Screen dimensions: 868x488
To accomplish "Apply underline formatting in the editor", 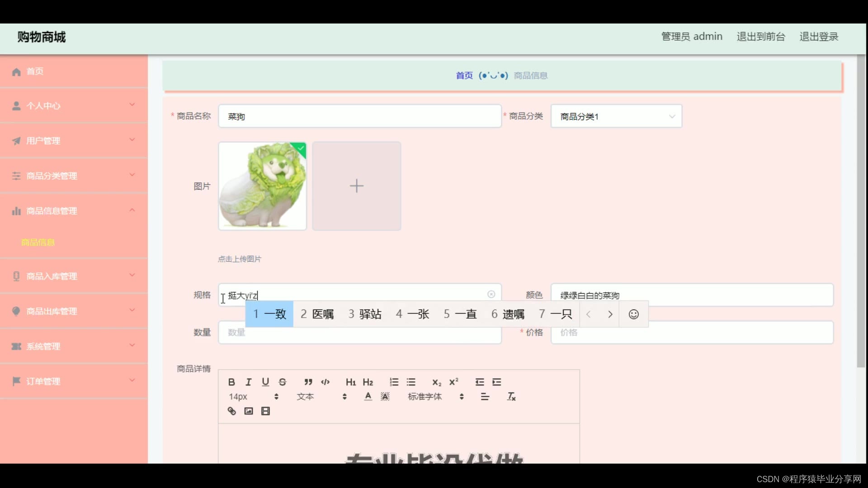I will [x=265, y=382].
